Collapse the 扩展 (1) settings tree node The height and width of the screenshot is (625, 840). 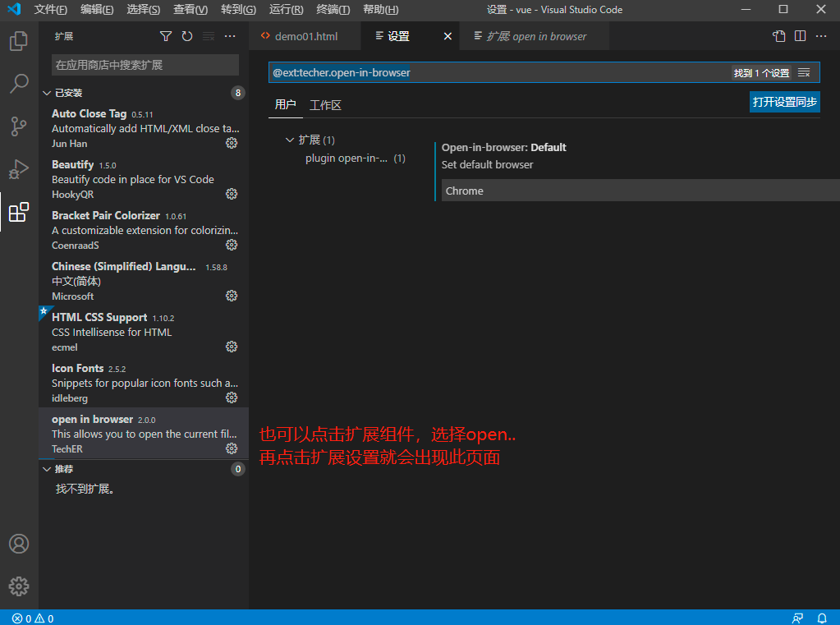[x=290, y=140]
